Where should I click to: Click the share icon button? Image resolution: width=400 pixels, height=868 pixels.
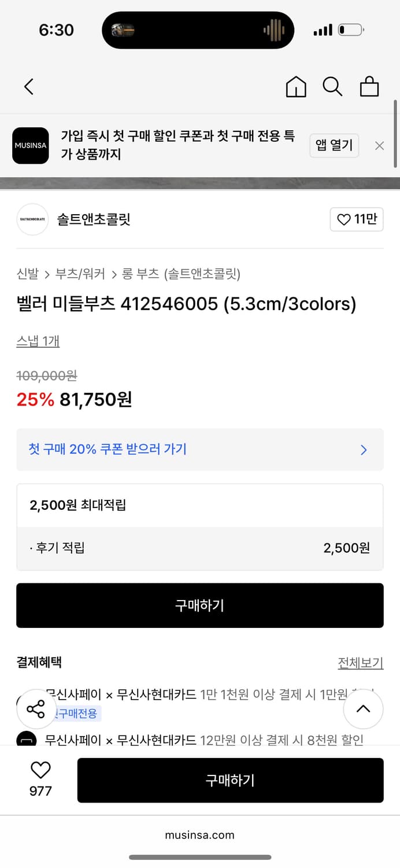[x=36, y=709]
